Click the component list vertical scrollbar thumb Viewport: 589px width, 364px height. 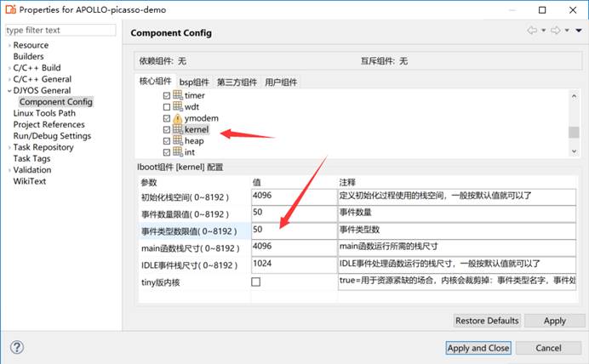pos(574,133)
